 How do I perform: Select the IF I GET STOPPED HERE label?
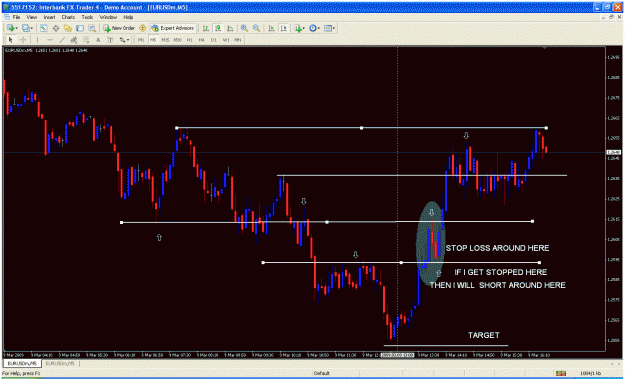point(501,272)
